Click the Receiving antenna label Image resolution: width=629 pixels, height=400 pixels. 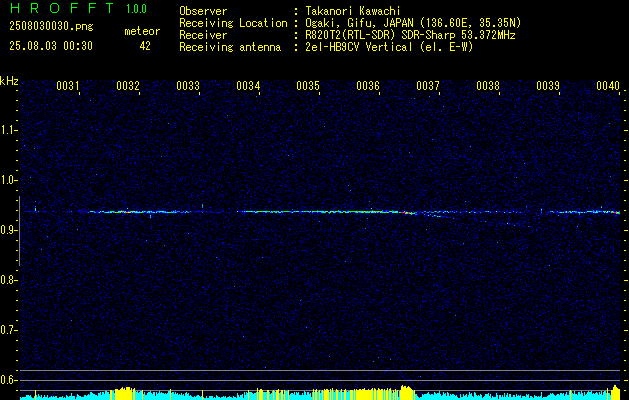230,47
